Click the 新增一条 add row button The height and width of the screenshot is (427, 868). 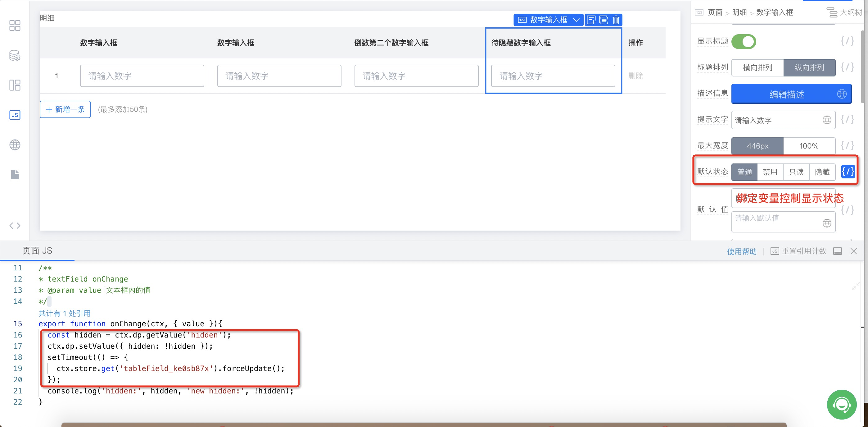pyautogui.click(x=65, y=109)
